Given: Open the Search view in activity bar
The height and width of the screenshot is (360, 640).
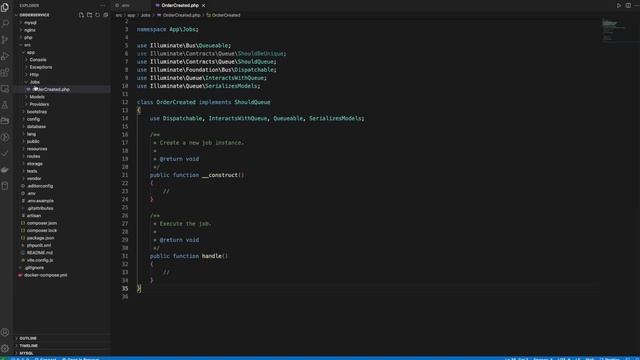Looking at the screenshot, I should (x=5, y=23).
